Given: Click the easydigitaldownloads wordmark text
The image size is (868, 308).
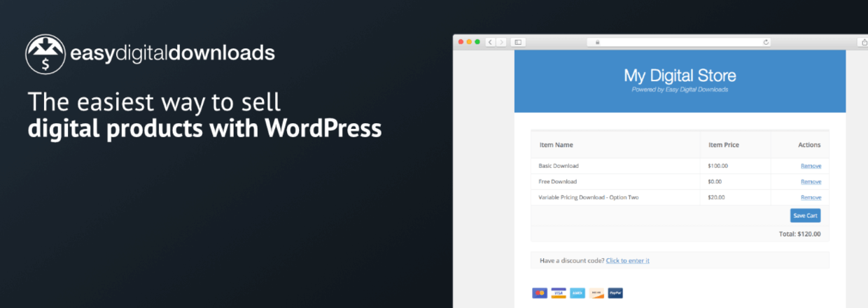Looking at the screenshot, I should click(x=173, y=53).
